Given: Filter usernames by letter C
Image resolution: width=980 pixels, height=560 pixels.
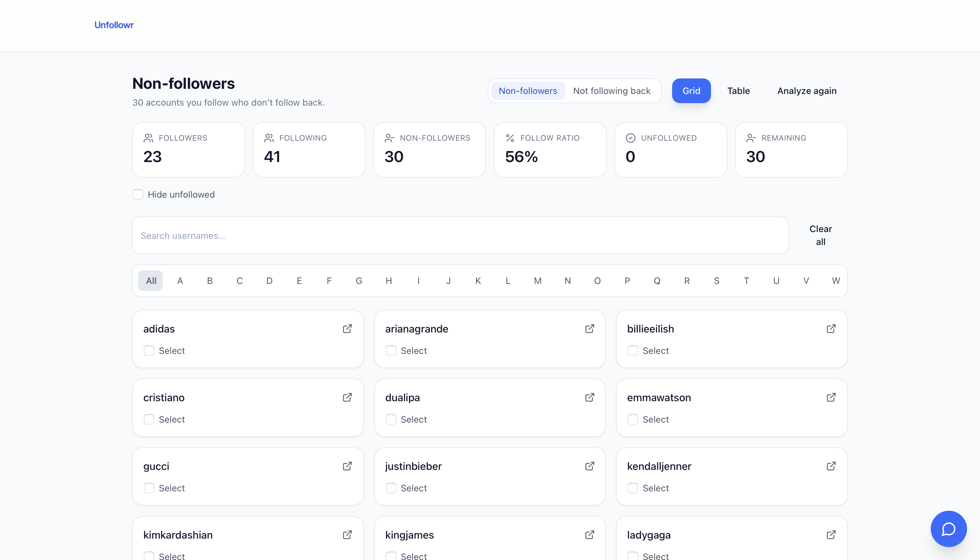Looking at the screenshot, I should (239, 281).
